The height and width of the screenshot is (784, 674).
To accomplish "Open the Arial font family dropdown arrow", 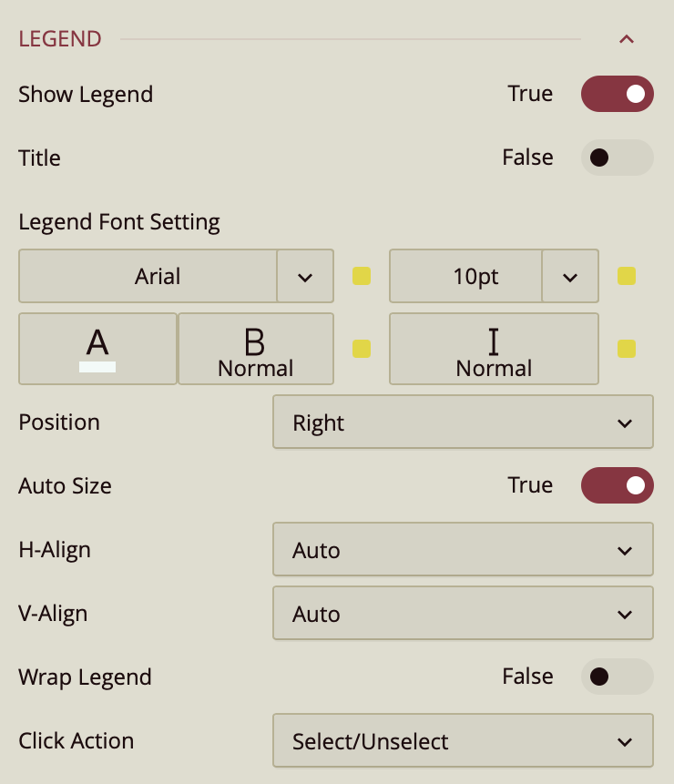I will [305, 276].
